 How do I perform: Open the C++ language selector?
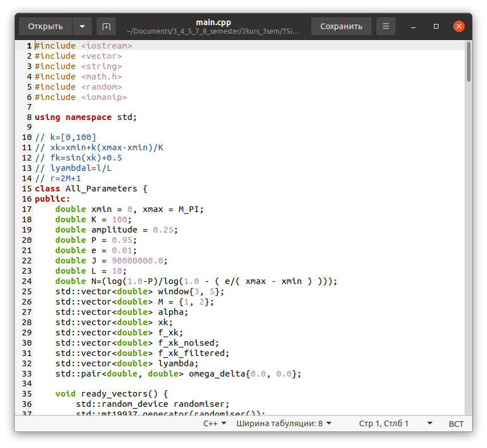coord(215,423)
